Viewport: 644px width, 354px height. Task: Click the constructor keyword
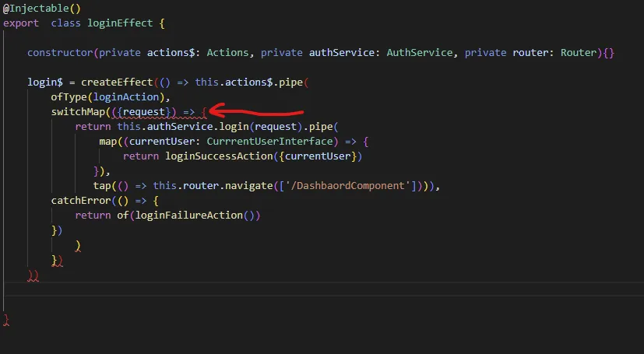pos(61,52)
